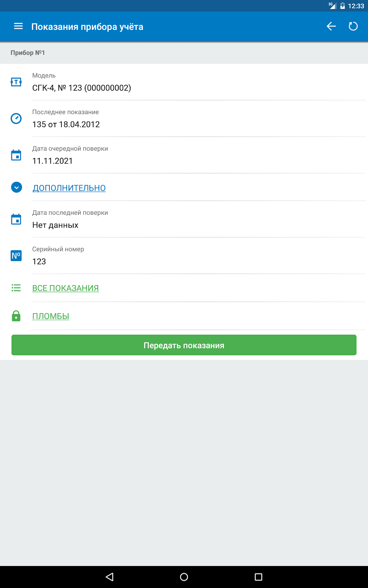Tap the Передать показания button
This screenshot has height=588, width=368.
pos(184,345)
